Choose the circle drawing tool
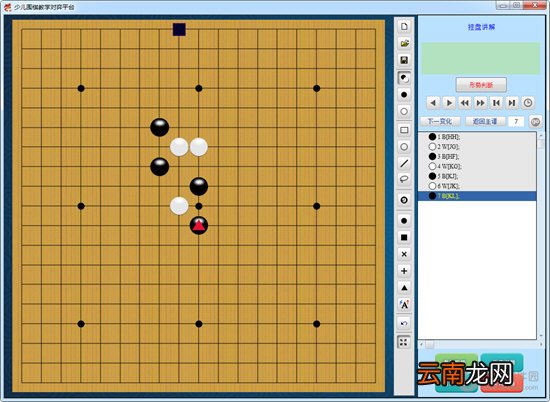 [404, 147]
